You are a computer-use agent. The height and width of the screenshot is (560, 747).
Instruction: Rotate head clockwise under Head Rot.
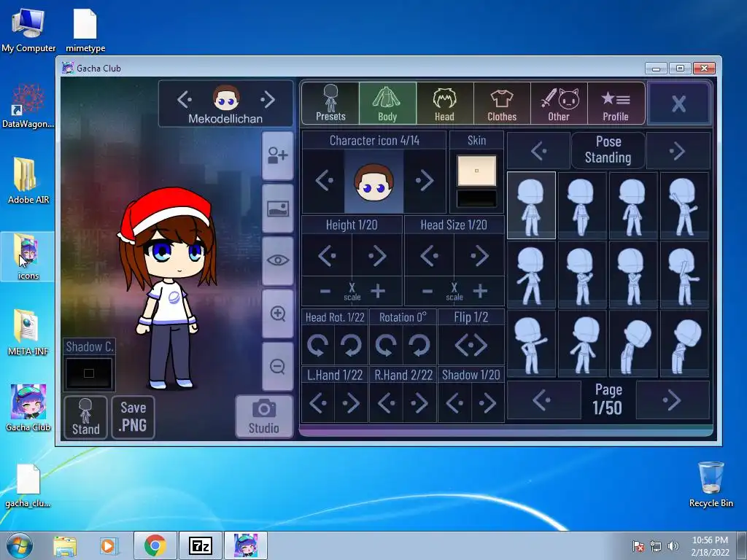351,345
